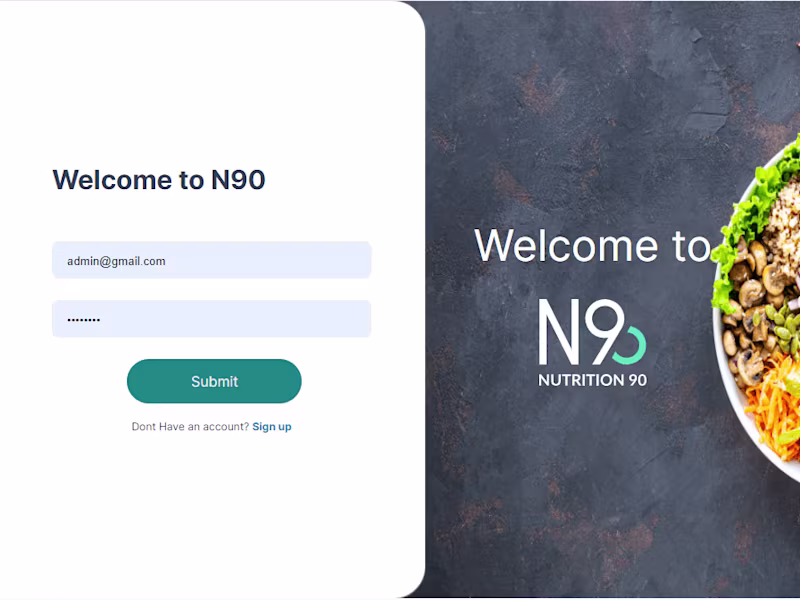Click the white Welcome to hero text
This screenshot has height=600, width=800.
coord(592,245)
